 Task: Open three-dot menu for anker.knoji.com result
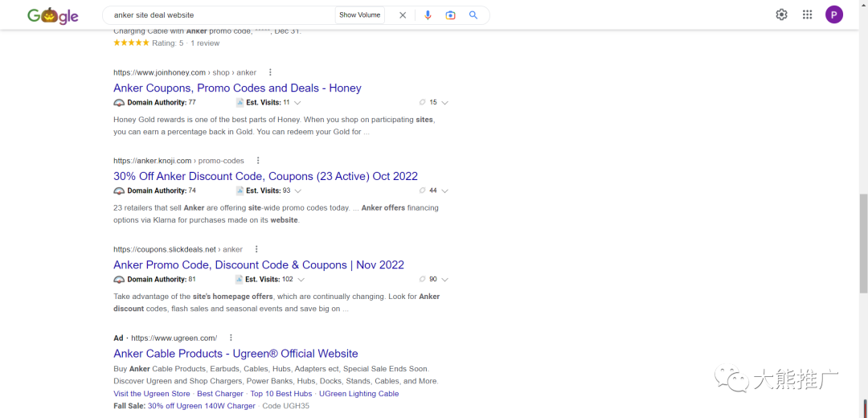point(258,161)
